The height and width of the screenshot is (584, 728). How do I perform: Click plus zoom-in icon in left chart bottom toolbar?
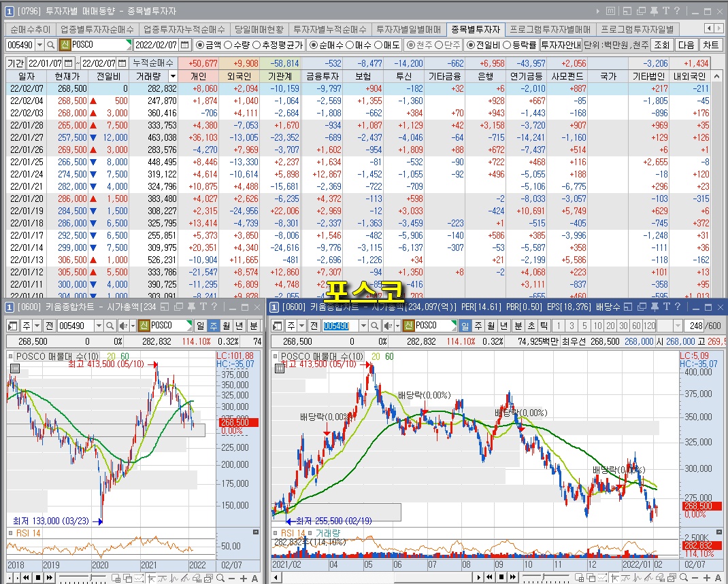click(x=244, y=578)
